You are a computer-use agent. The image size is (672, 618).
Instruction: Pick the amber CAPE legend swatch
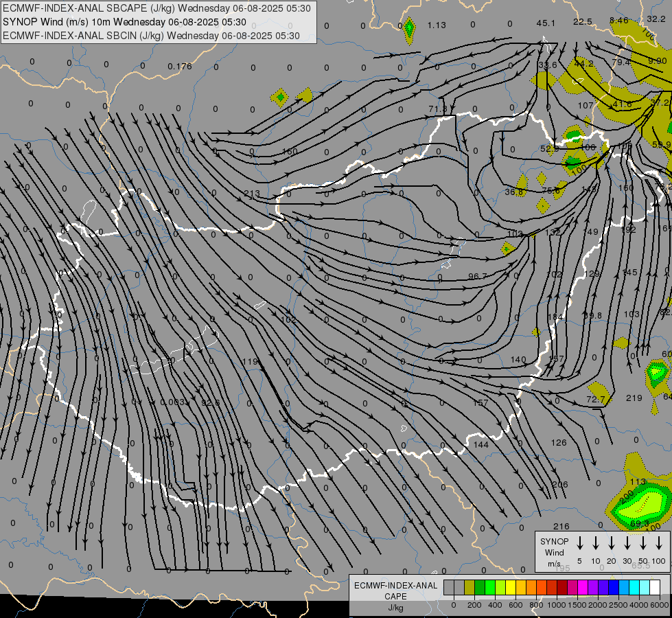tap(521, 587)
